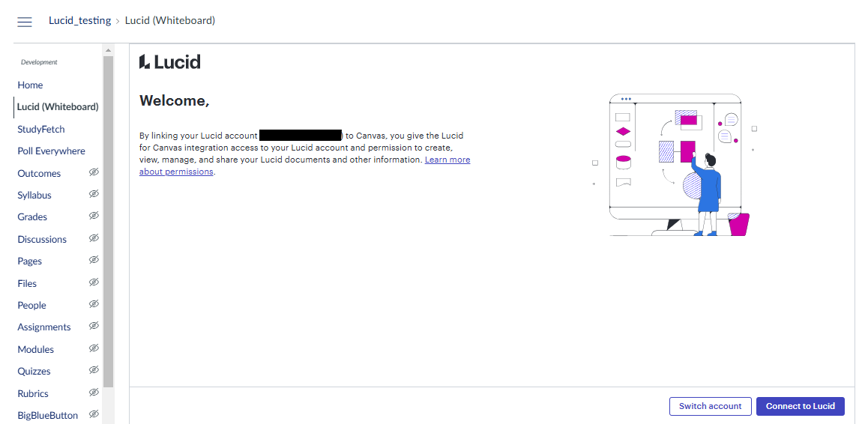Image resolution: width=868 pixels, height=424 pixels.
Task: Click the hidden-eye icon beside Files
Action: [x=94, y=282]
